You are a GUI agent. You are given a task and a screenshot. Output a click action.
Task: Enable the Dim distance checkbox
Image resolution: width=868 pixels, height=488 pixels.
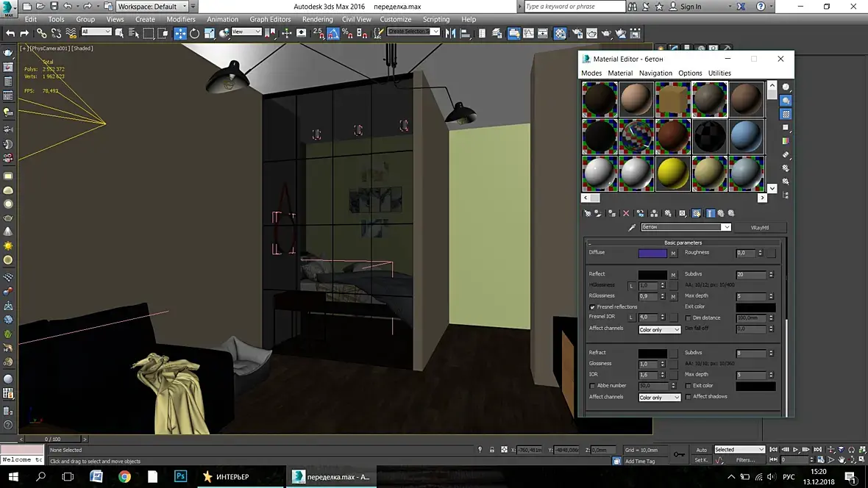(688, 318)
